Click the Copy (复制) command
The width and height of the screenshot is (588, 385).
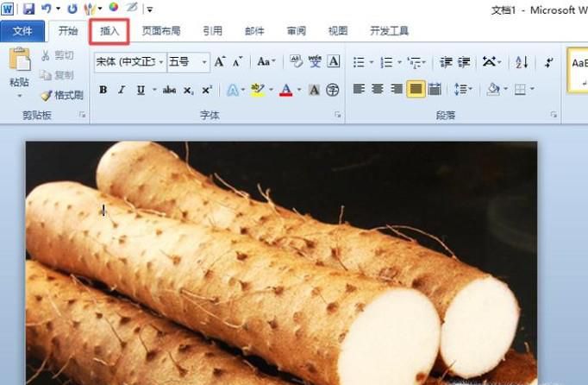(57, 75)
